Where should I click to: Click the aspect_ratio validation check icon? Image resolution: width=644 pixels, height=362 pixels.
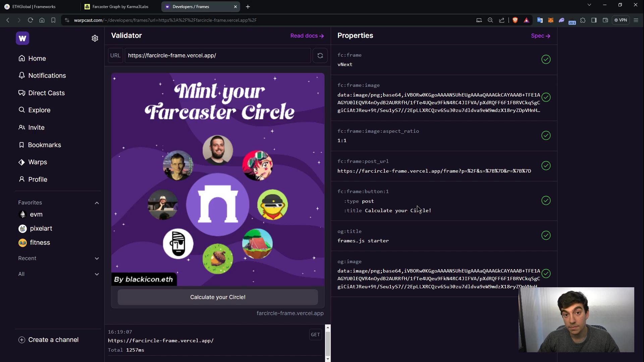[x=546, y=135]
